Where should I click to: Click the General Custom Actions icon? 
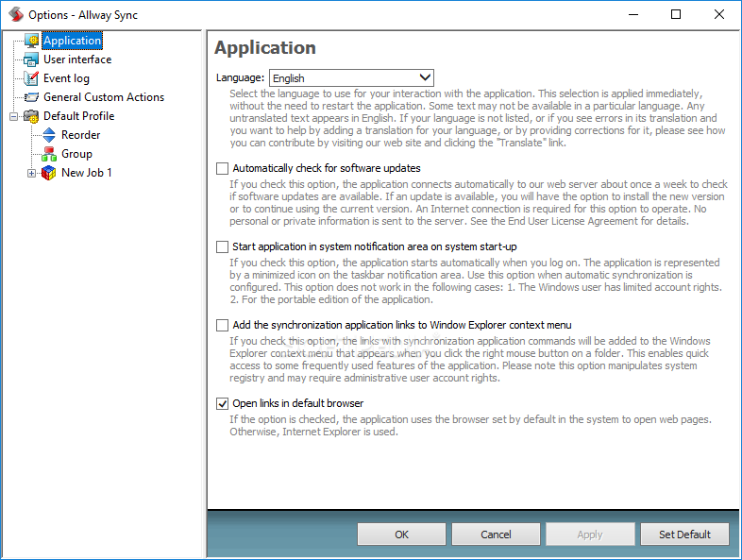coord(31,97)
